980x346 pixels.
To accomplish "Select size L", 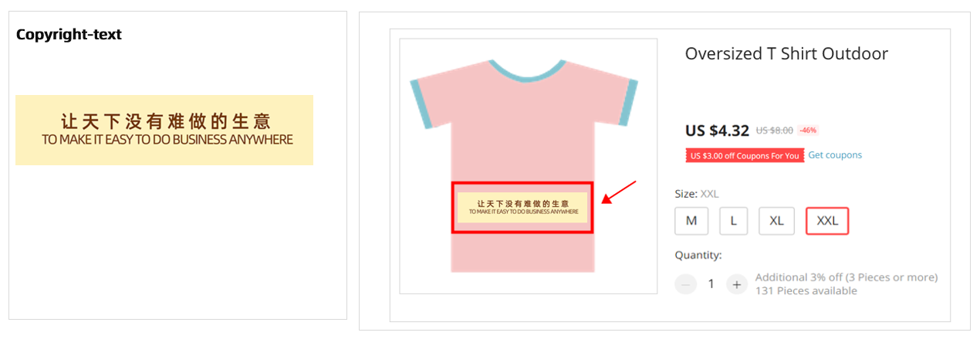I will (x=734, y=221).
